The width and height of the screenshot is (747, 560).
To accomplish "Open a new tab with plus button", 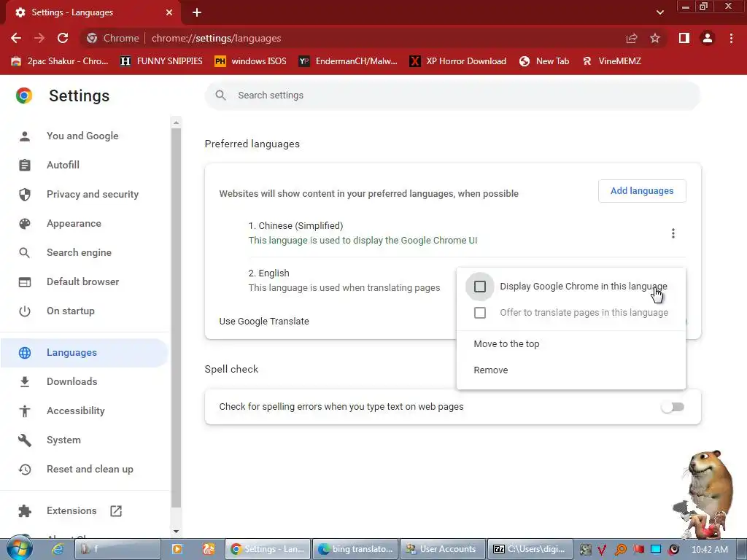I will (x=197, y=12).
